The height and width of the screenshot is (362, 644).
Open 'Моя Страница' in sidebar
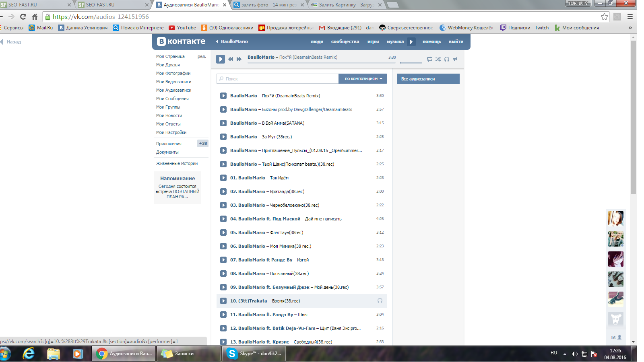(x=170, y=56)
